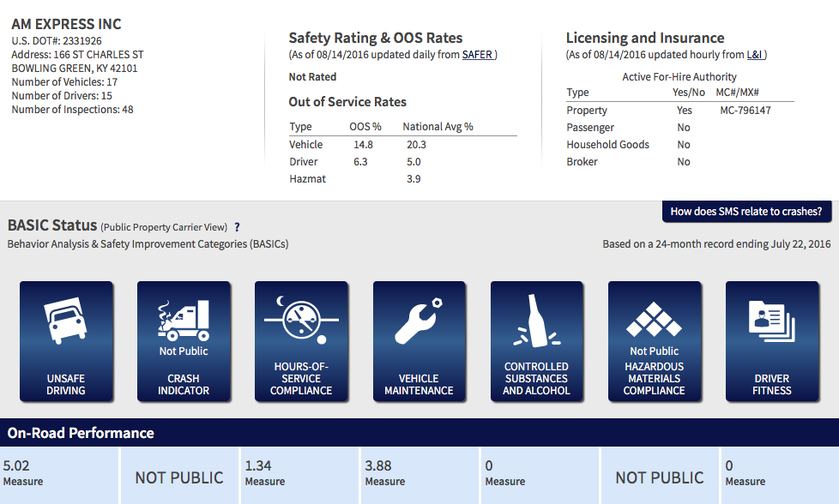Click the Driver Fitness icon tile
839x504 pixels.
771,341
